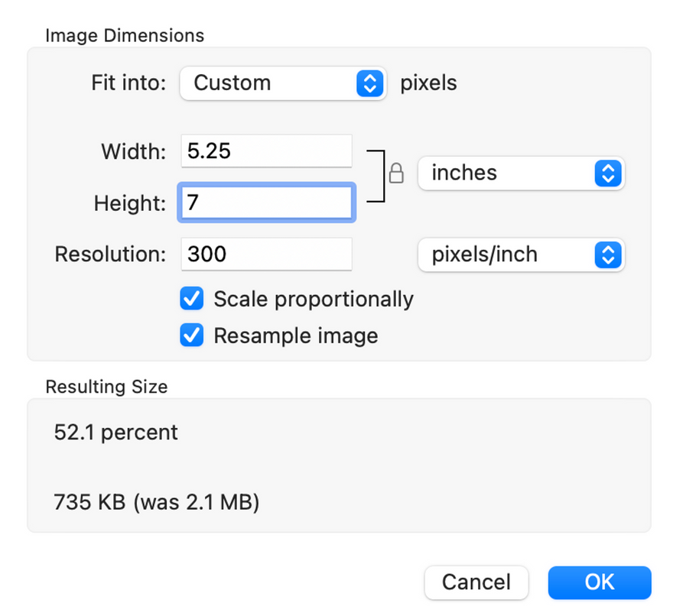Open the Fit into Custom dropdown
The width and height of the screenshot is (673, 616).
pyautogui.click(x=281, y=83)
